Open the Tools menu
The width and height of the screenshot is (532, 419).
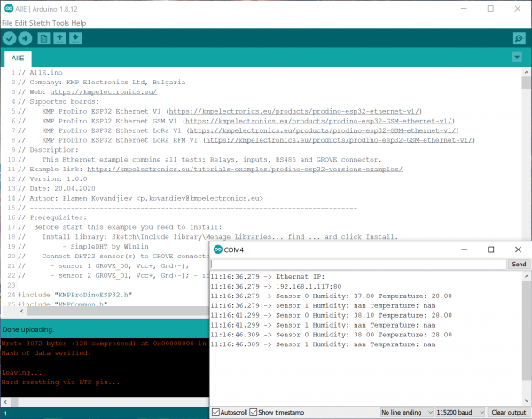[x=62, y=22]
